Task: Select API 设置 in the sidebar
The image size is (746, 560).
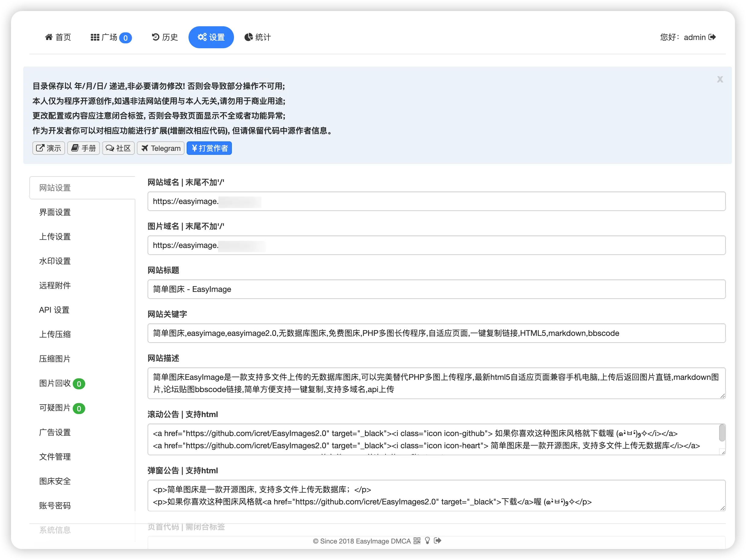Action: click(82, 310)
